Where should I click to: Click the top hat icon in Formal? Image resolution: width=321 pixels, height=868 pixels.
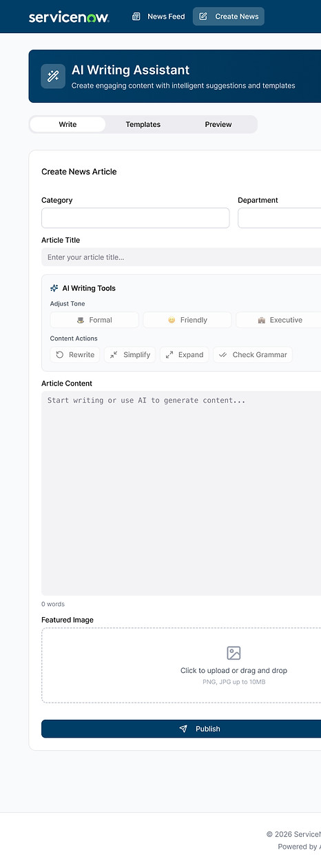tap(81, 320)
